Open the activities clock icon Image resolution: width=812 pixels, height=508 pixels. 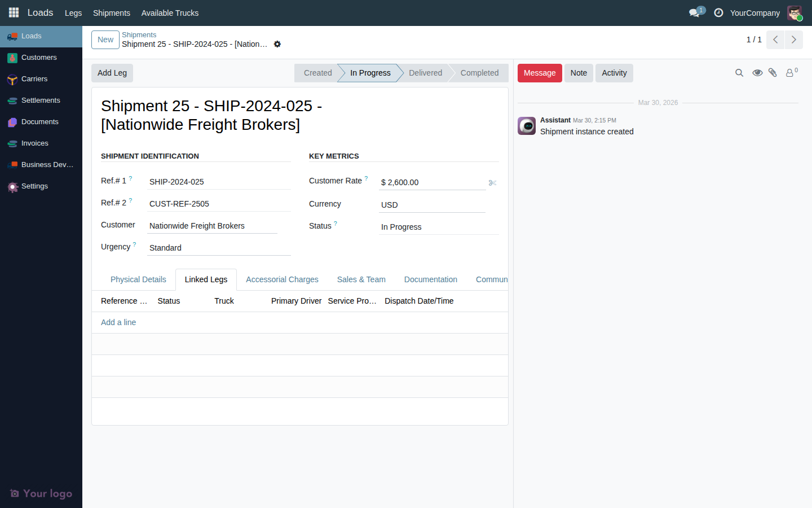(x=718, y=12)
